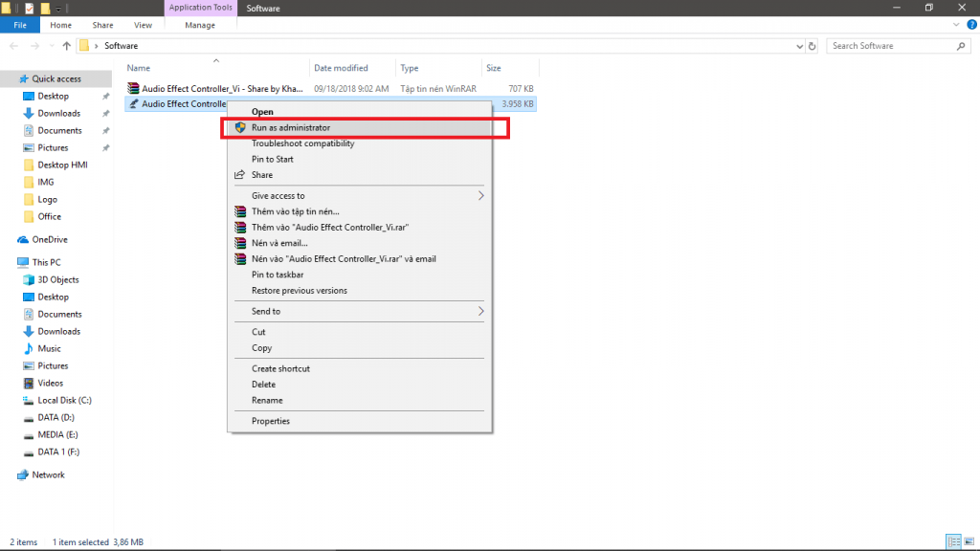The width and height of the screenshot is (980, 551).
Task: Click the Up arrow navigation button
Action: 66,46
